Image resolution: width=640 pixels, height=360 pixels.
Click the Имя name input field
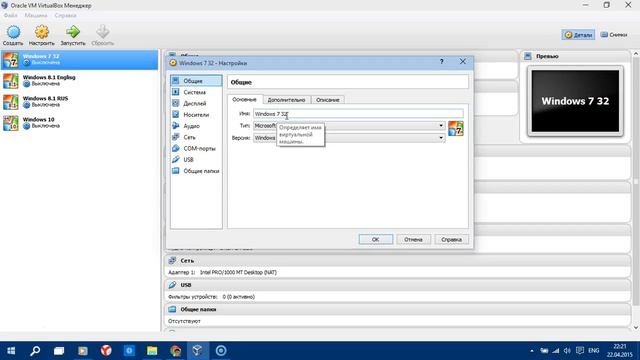358,114
